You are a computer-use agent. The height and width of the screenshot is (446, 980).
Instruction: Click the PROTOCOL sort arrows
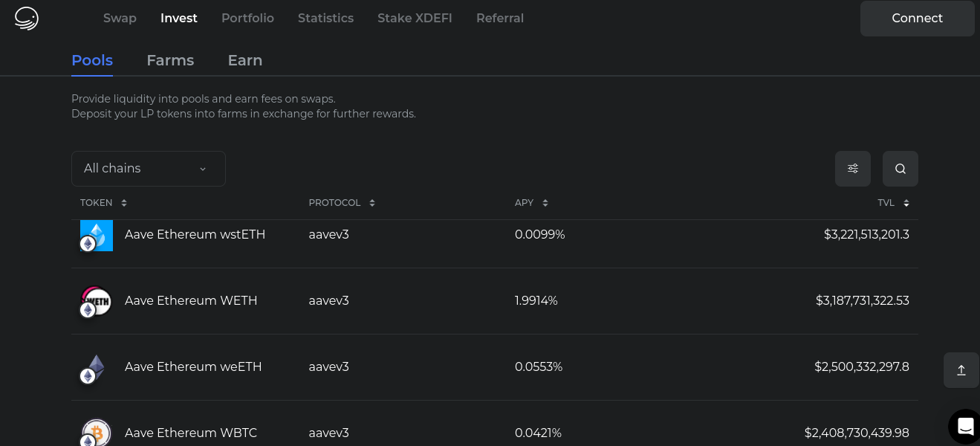click(371, 202)
